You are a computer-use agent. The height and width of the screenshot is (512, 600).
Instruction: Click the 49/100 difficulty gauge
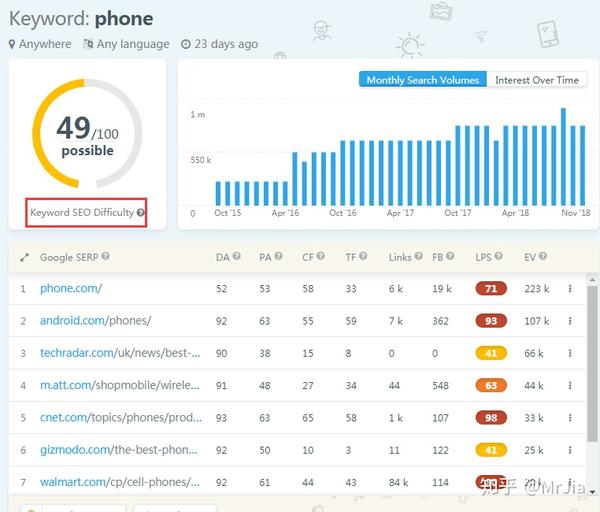click(87, 134)
